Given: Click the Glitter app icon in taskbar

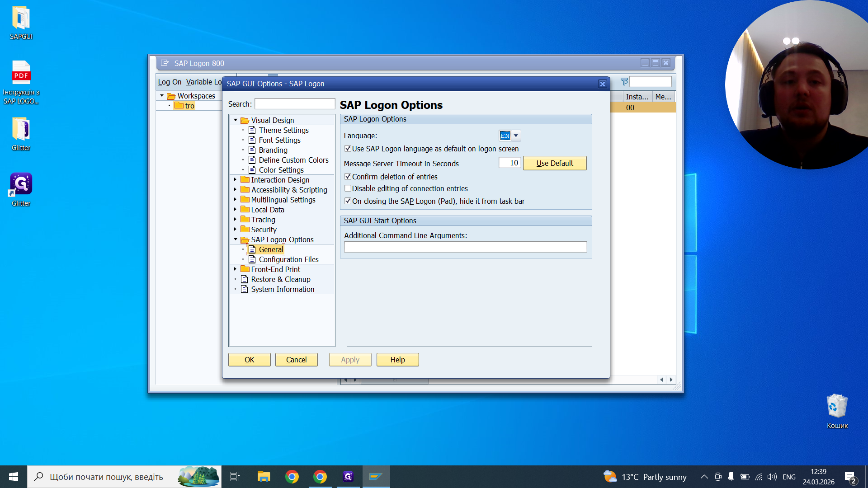Looking at the screenshot, I should pyautogui.click(x=348, y=477).
